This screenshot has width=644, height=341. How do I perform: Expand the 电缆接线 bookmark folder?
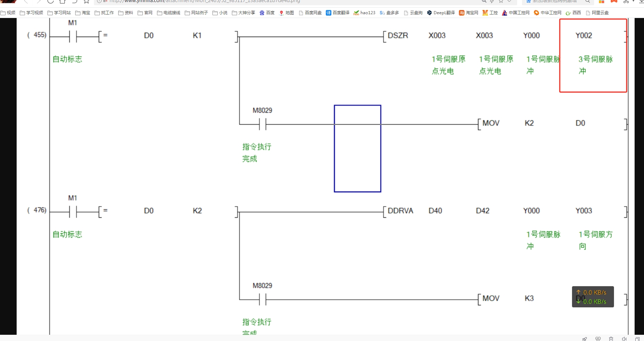pyautogui.click(x=169, y=13)
